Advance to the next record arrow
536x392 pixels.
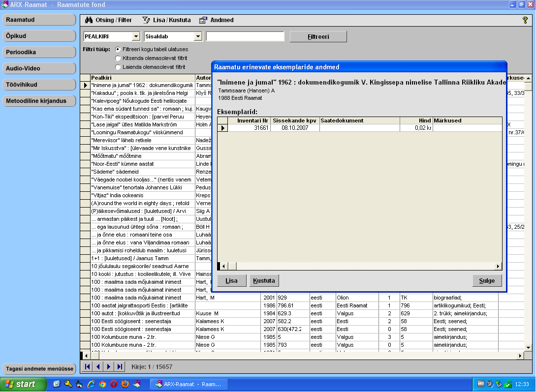[x=109, y=366]
